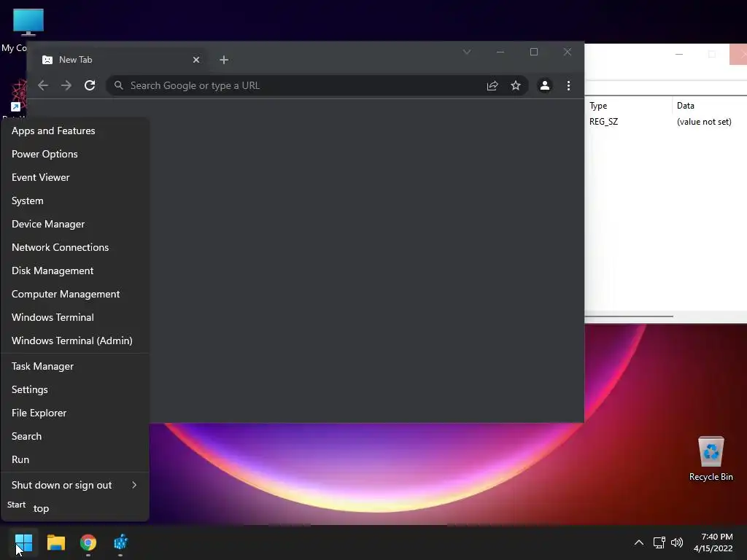Go back in Chrome

[43, 85]
